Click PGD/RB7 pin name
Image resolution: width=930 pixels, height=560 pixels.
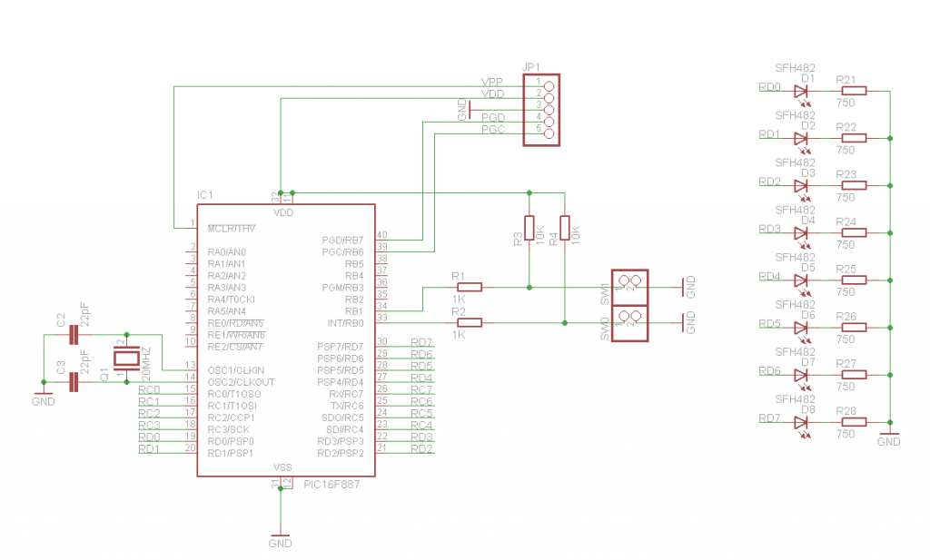(342, 240)
